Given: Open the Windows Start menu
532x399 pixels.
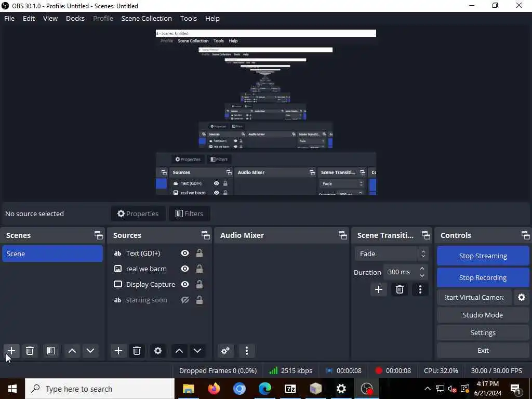Looking at the screenshot, I should [12, 389].
